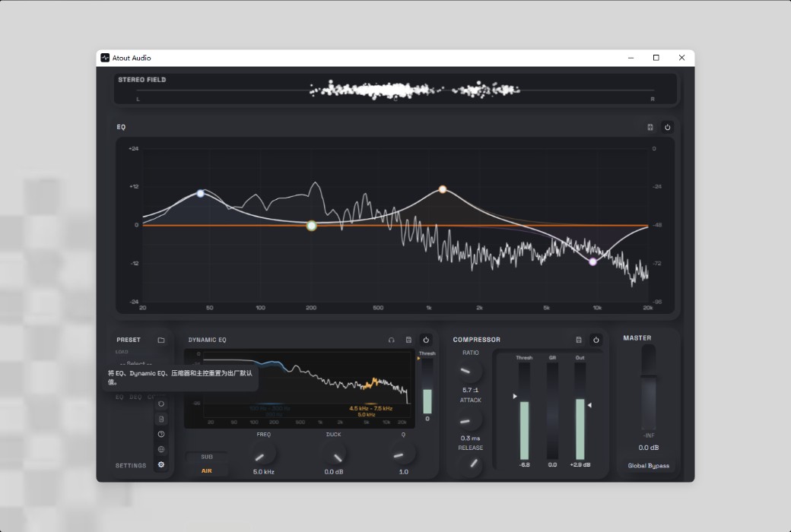Image resolution: width=791 pixels, height=532 pixels.
Task: Select the SUB band tab
Action: click(x=207, y=457)
